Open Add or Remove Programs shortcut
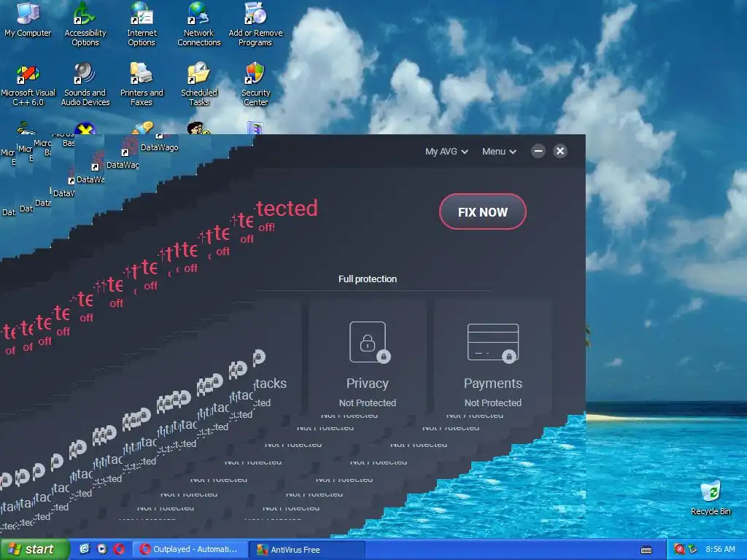This screenshot has width=747, height=560. (x=255, y=24)
